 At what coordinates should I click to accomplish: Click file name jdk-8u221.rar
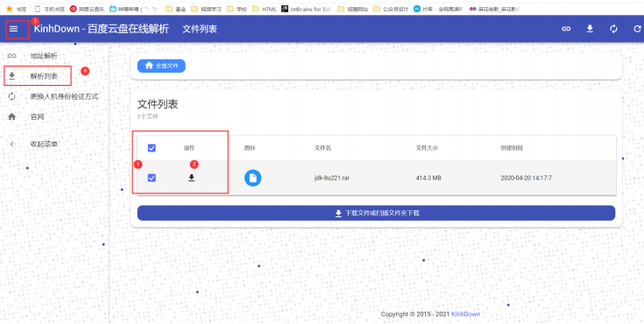click(x=332, y=178)
